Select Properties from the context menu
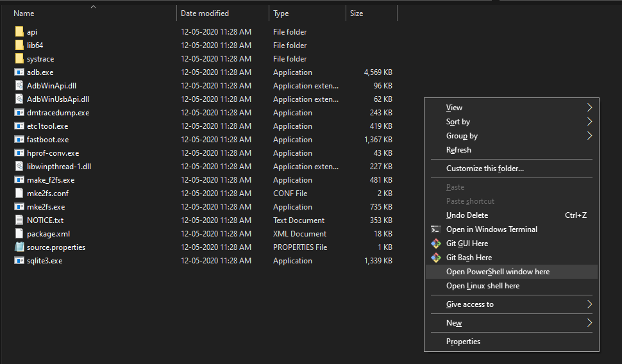This screenshot has width=622, height=364. [463, 342]
